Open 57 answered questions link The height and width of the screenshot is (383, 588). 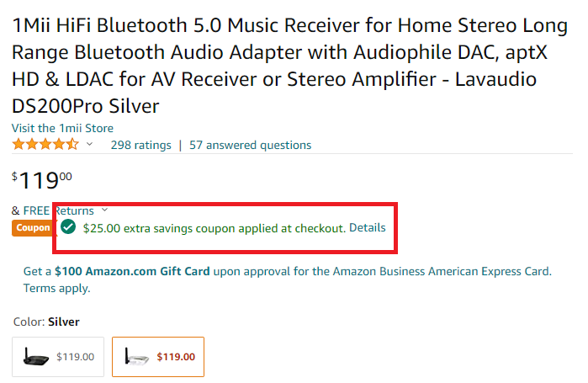[x=250, y=145]
